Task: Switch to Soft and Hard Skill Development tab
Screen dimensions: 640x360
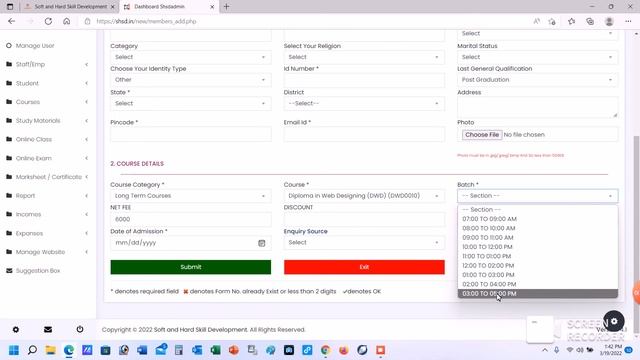Action: pos(69,7)
